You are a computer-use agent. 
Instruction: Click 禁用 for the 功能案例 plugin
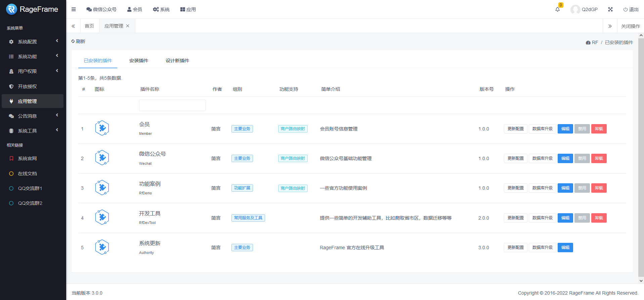(x=582, y=188)
